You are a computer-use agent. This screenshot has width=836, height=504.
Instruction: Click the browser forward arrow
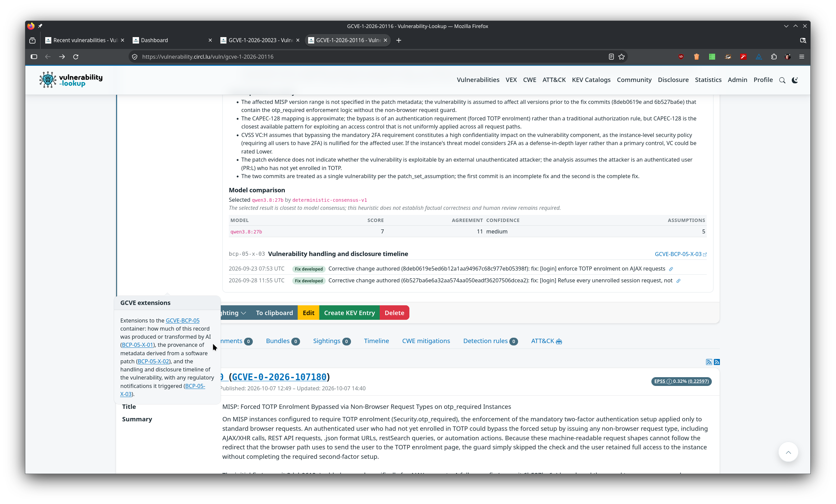pyautogui.click(x=62, y=57)
